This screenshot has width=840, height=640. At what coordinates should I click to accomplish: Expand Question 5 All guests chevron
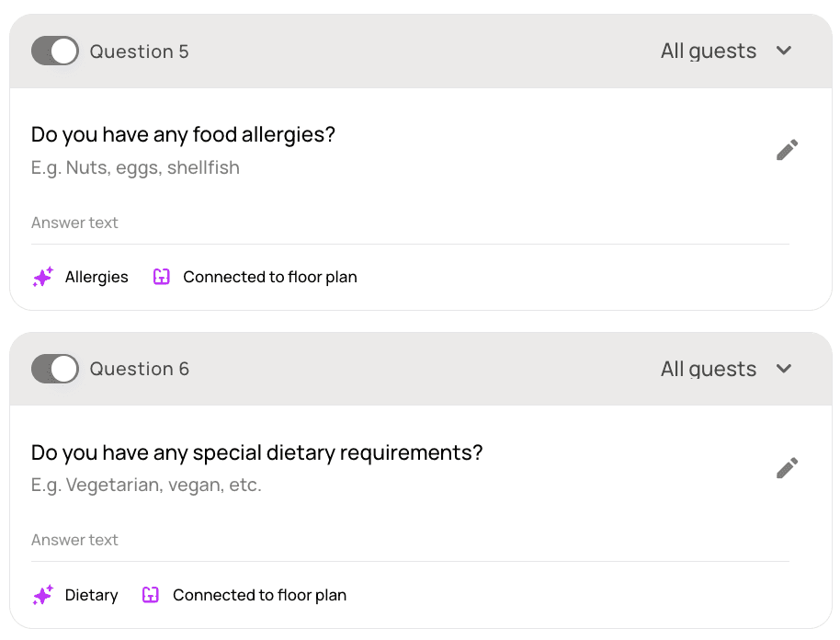[784, 51]
